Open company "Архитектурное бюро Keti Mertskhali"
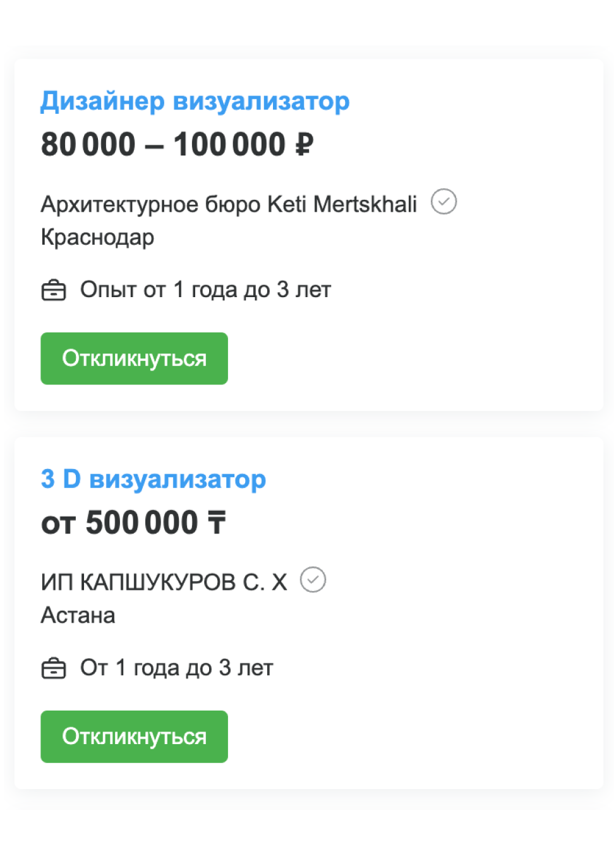The height and width of the screenshot is (844, 616). click(x=229, y=205)
